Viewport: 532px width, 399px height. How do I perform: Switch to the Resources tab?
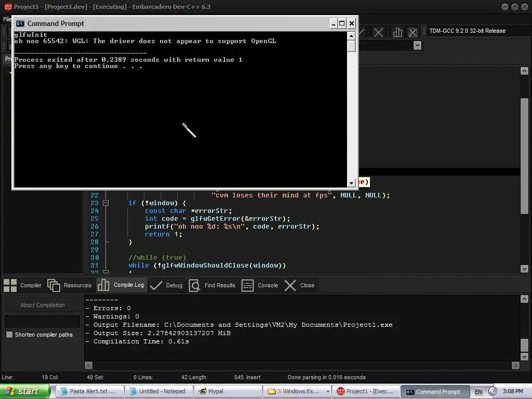(70, 285)
